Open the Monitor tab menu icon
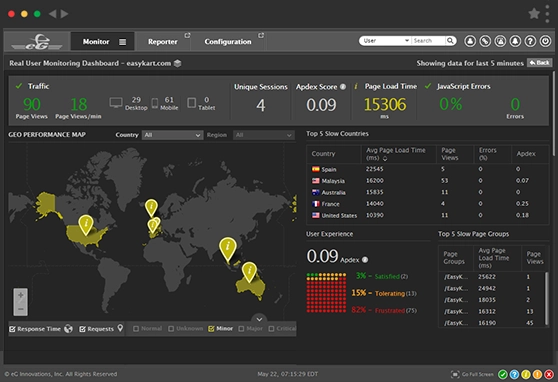 tap(122, 42)
